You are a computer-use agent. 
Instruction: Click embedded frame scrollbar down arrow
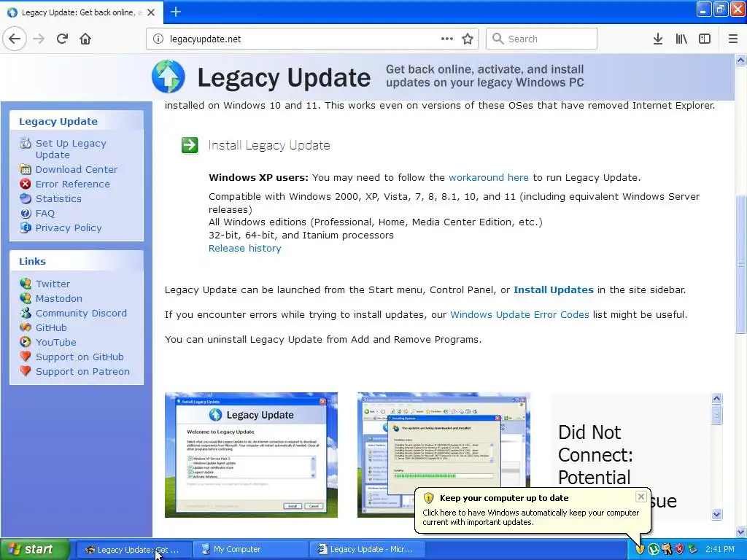(716, 514)
